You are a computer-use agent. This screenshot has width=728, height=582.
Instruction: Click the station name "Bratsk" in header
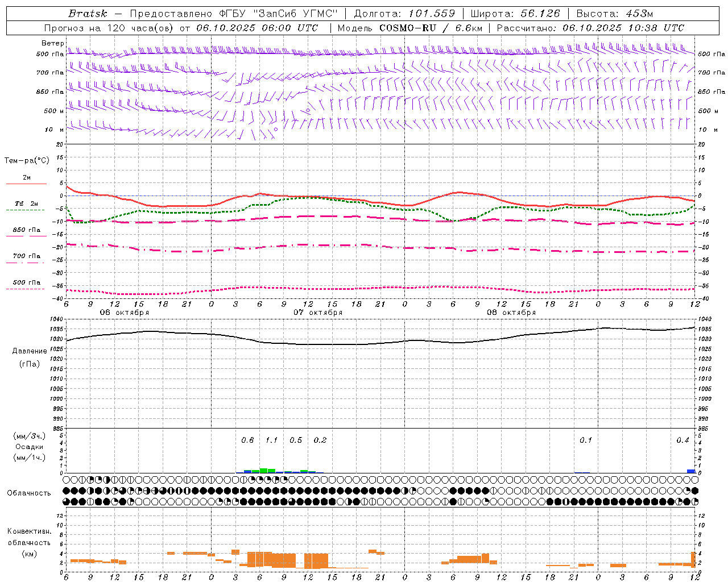click(88, 14)
